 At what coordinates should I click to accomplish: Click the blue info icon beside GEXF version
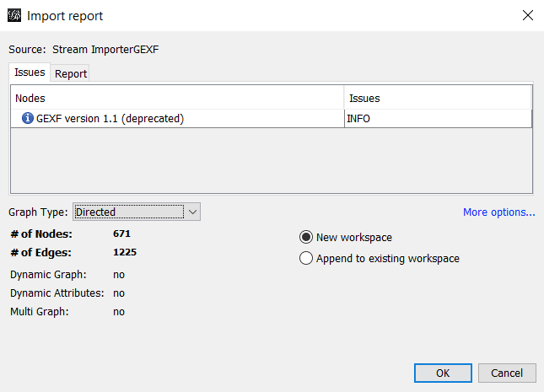27,119
